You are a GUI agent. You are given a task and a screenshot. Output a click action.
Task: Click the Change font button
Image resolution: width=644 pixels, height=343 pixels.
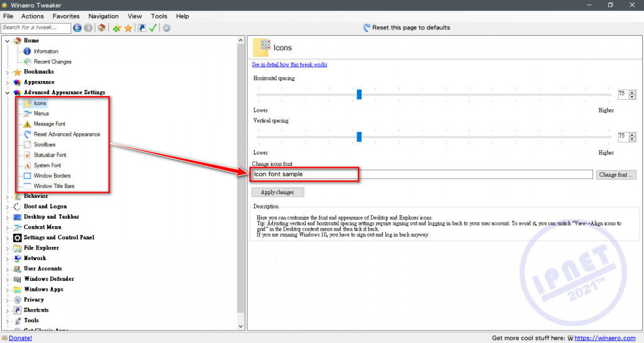[616, 175]
